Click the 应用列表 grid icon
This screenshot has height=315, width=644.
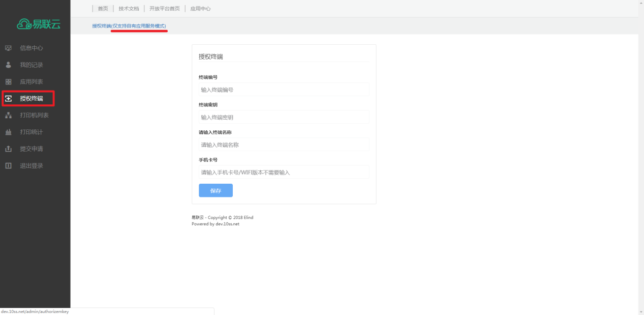(x=8, y=82)
